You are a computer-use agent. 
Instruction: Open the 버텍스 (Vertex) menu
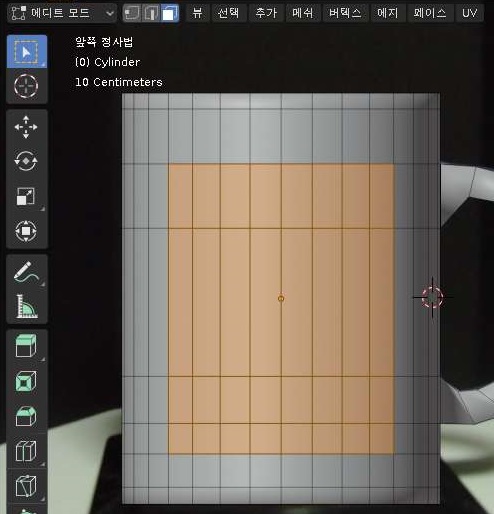[x=345, y=13]
